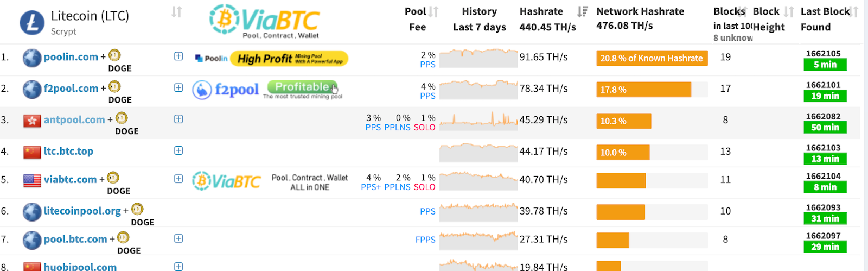
Task: Click the f2pool advertisement logo
Action: 226,90
